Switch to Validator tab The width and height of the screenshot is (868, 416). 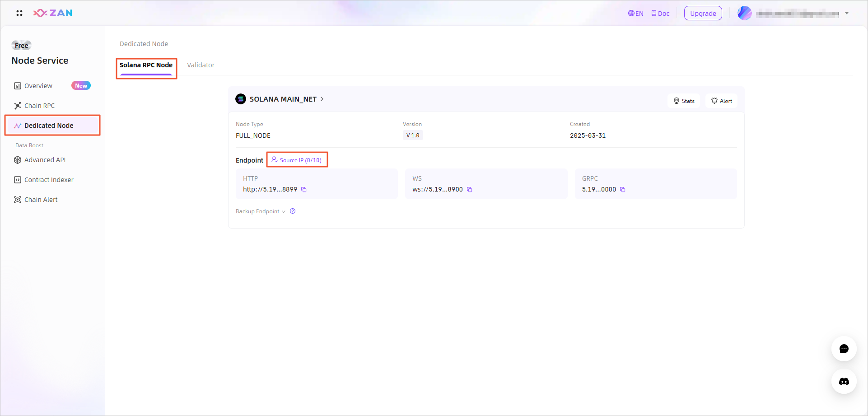(201, 65)
